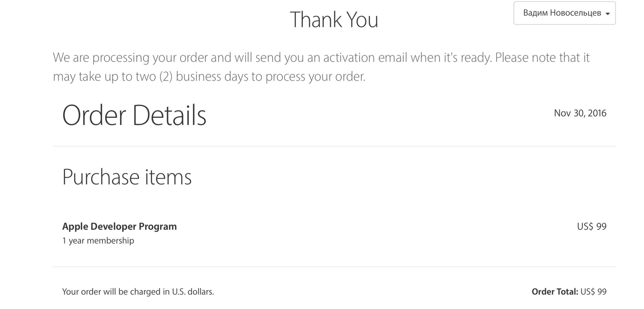The image size is (644, 309).
Task: Click the caret arrow beside the account name
Action: pos(608,14)
